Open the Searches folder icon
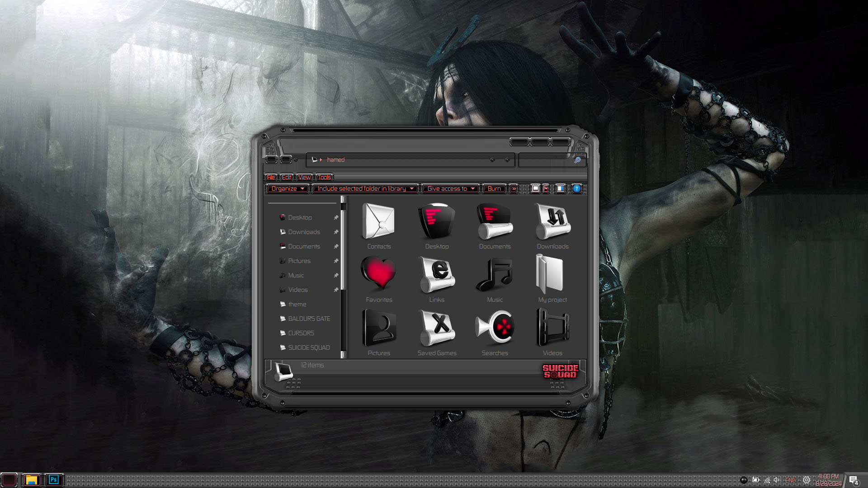Image resolution: width=868 pixels, height=488 pixels. (x=495, y=328)
